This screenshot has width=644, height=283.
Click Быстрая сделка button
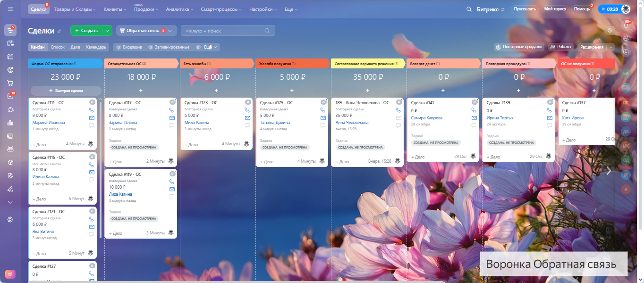click(66, 90)
